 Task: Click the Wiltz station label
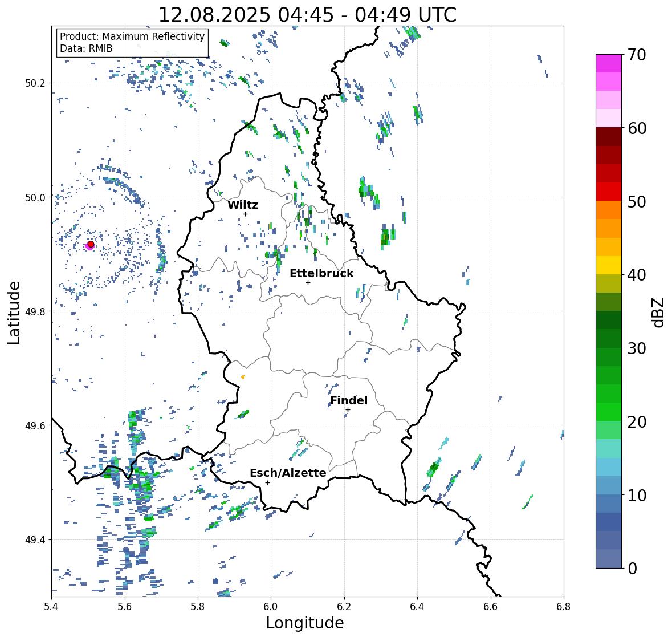click(x=243, y=205)
